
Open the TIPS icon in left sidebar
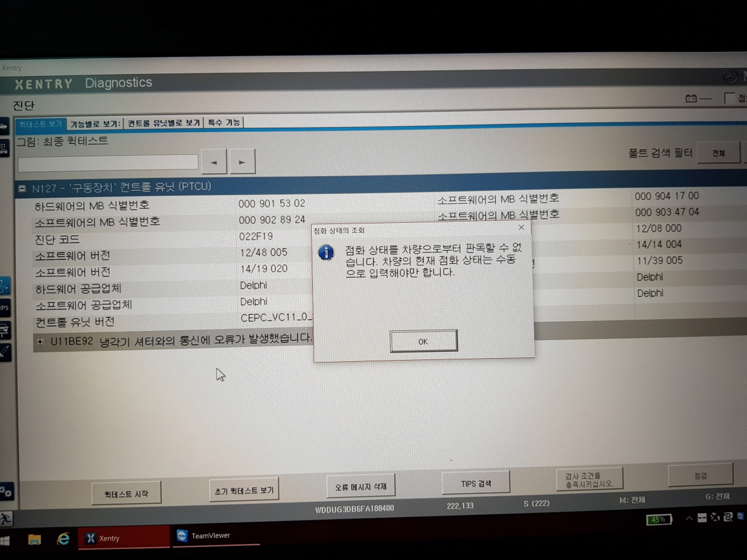coord(4,308)
